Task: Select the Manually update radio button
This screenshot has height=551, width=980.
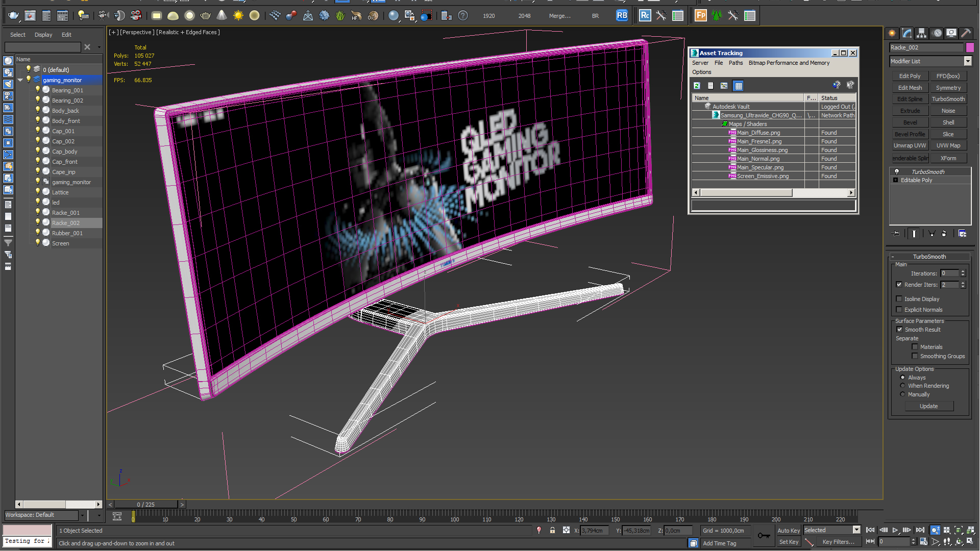Action: [902, 394]
